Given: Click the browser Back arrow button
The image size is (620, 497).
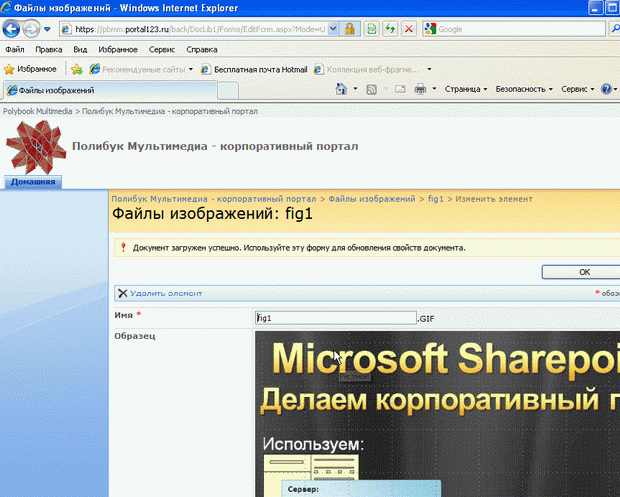Looking at the screenshot, I should [x=13, y=29].
